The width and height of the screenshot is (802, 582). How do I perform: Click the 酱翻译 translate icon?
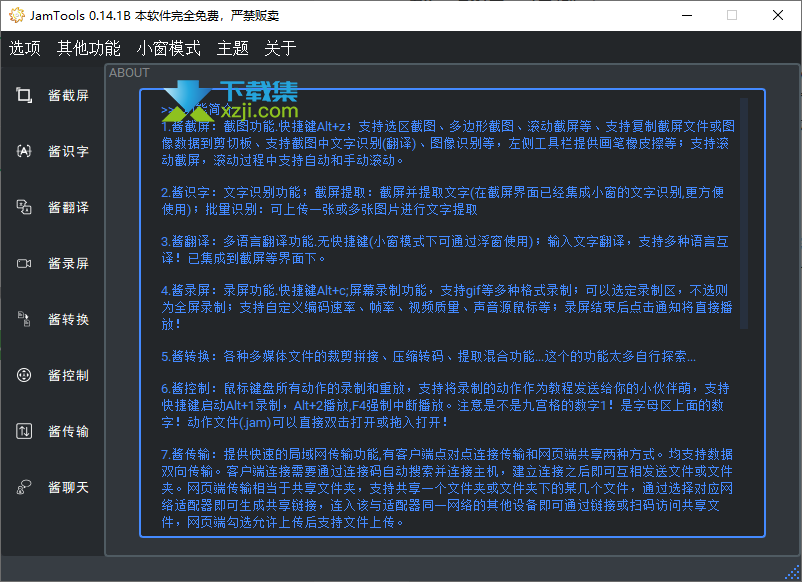pos(24,207)
